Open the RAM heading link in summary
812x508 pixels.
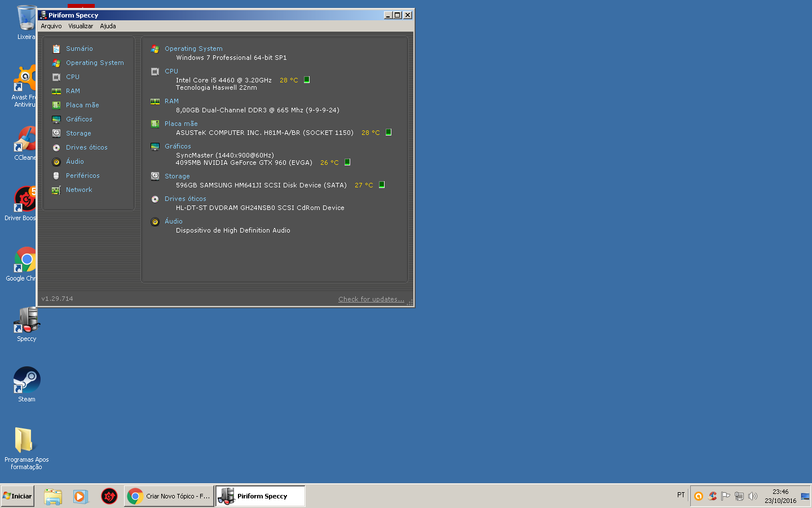click(171, 101)
